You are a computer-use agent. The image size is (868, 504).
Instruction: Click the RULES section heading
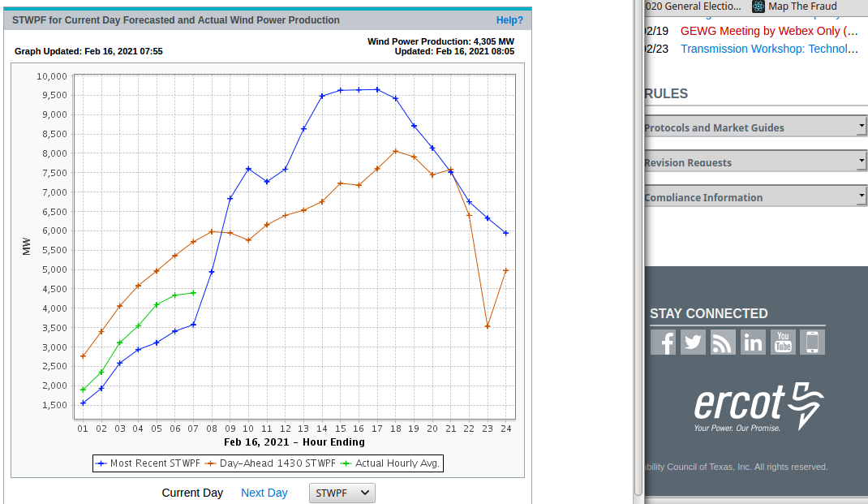(x=666, y=93)
